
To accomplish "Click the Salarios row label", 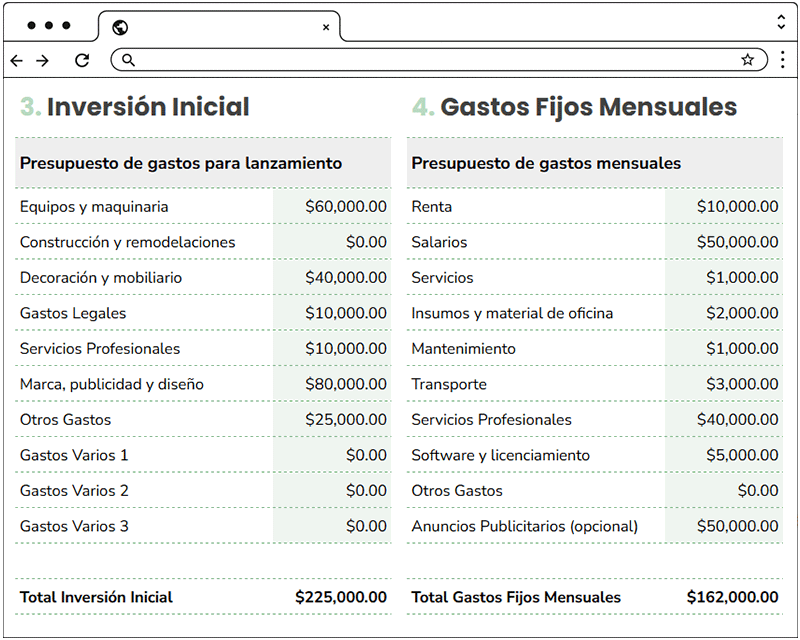I will point(439,242).
